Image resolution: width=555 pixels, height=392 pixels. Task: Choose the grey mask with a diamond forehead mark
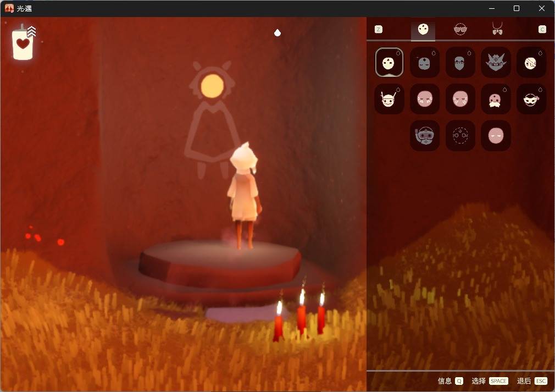pyautogui.click(x=424, y=63)
